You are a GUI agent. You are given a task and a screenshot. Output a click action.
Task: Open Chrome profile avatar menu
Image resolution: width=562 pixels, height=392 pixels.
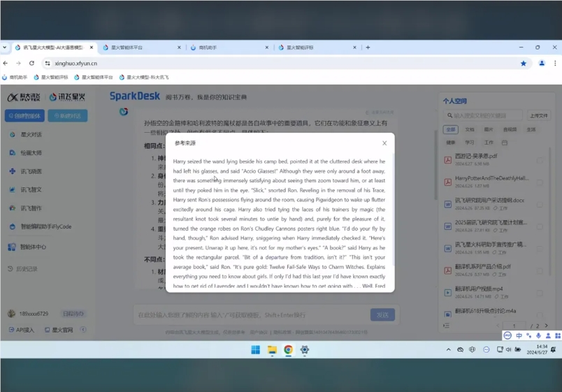click(542, 64)
